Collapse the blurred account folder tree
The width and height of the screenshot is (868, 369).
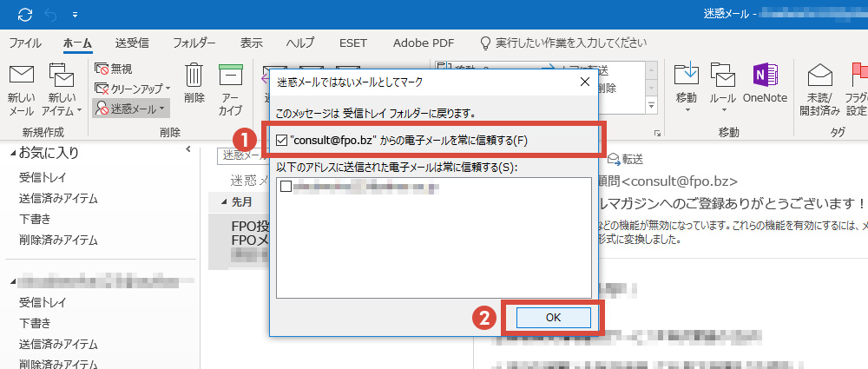pyautogui.click(x=14, y=282)
